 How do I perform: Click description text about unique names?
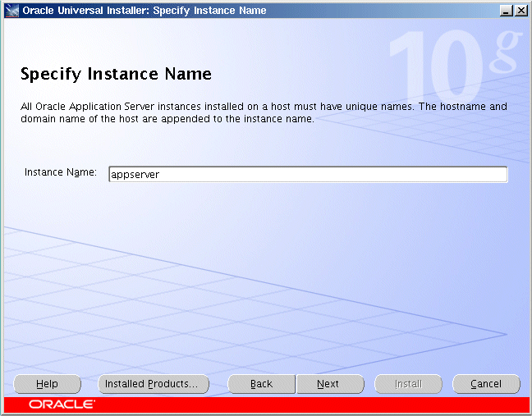pos(264,112)
